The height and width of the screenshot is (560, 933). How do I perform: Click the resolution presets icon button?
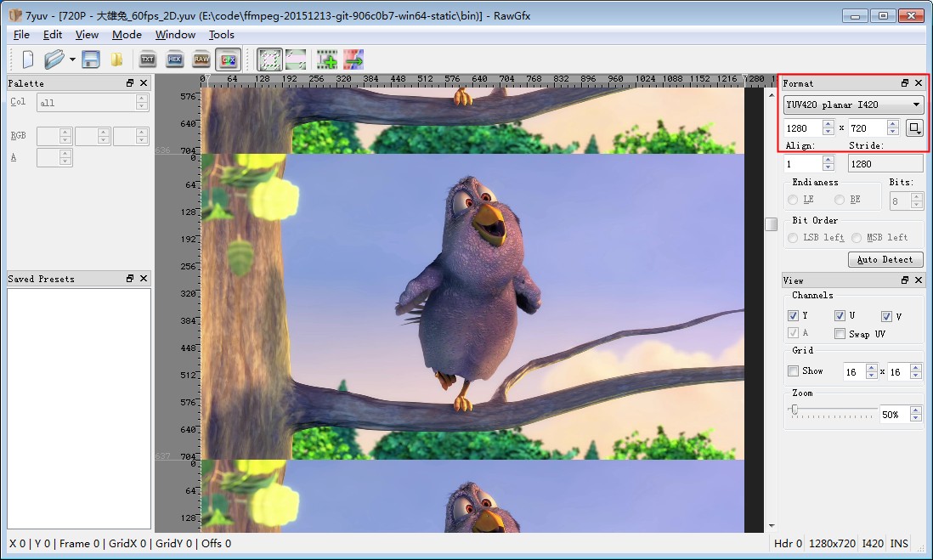pos(914,127)
